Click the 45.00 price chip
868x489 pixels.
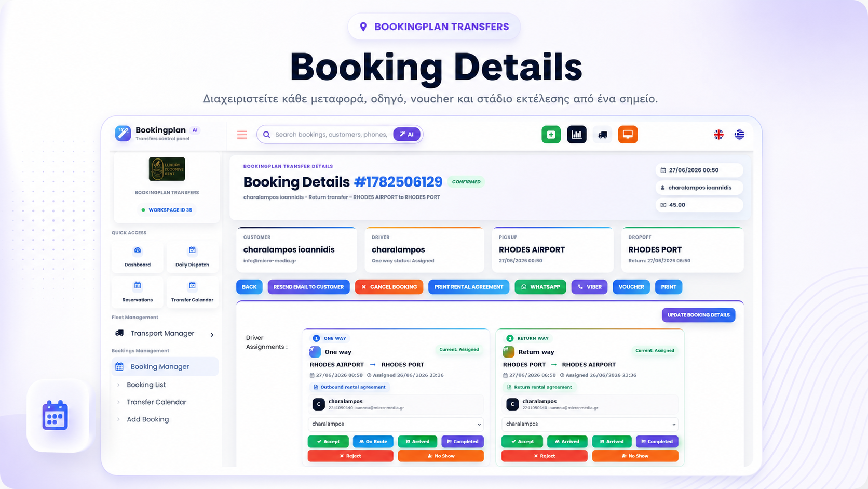[x=699, y=205]
